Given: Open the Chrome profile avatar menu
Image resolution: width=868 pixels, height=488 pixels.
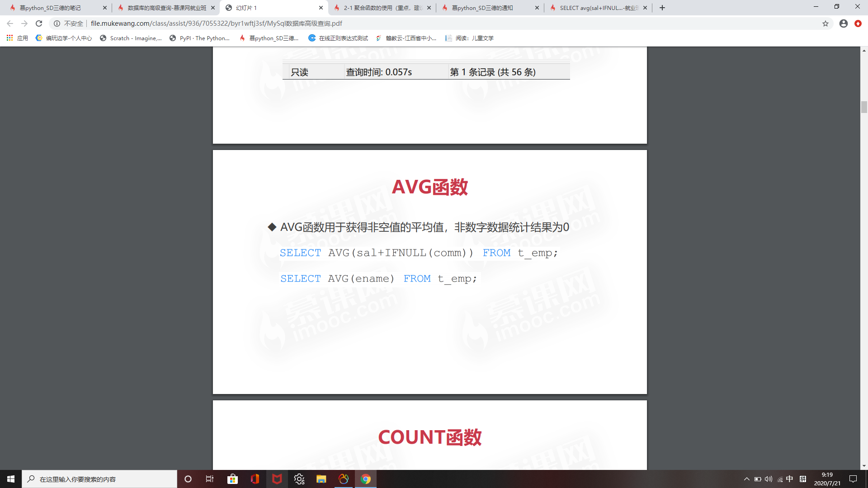Looking at the screenshot, I should coord(843,23).
